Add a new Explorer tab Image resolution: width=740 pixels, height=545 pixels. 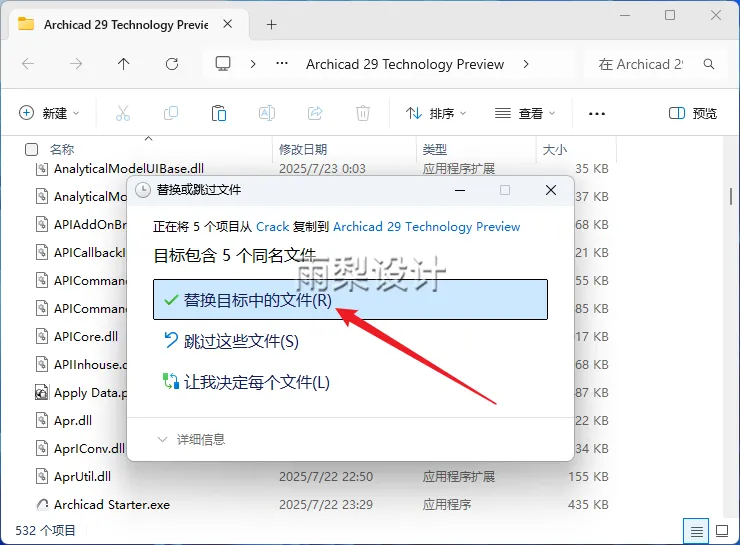271,25
